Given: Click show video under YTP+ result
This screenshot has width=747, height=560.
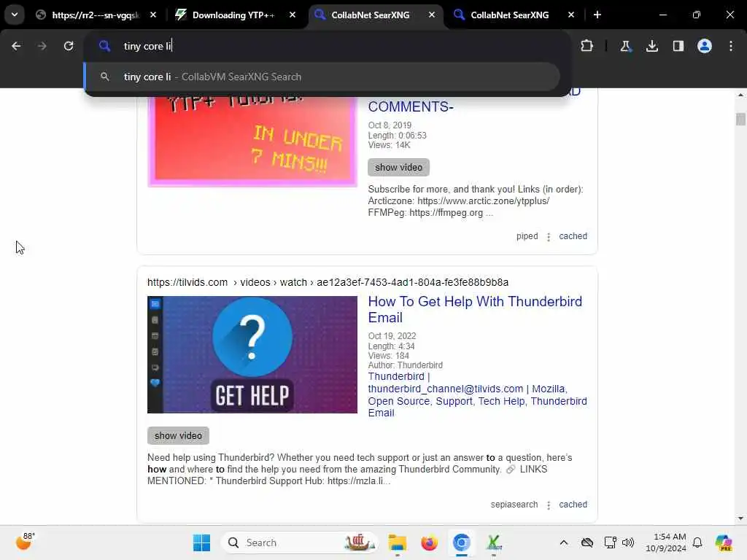Looking at the screenshot, I should point(398,167).
